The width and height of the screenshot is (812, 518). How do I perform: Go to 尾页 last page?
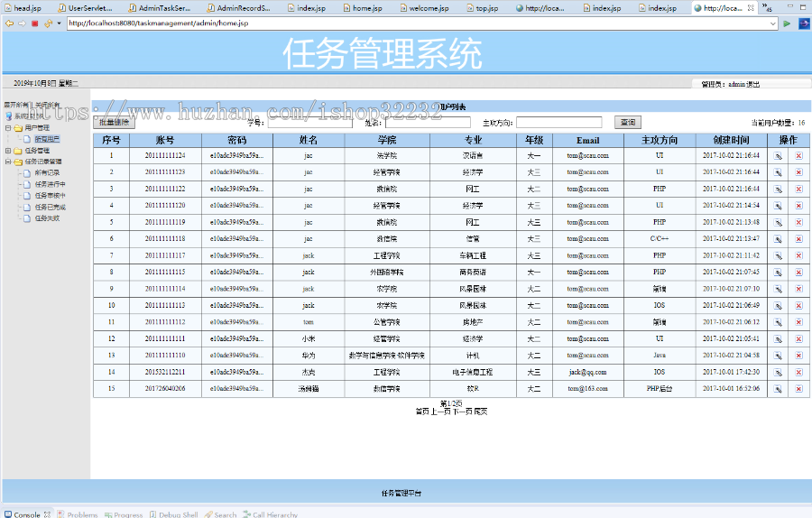click(x=481, y=412)
